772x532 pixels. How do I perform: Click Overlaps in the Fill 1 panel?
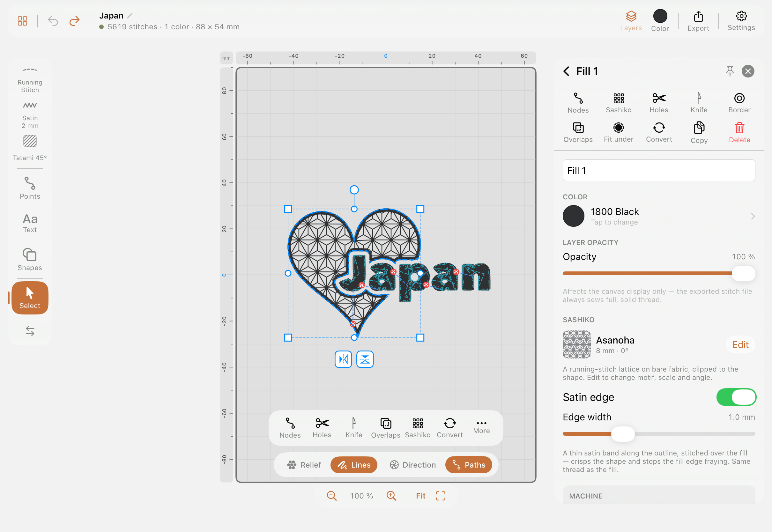tap(578, 132)
